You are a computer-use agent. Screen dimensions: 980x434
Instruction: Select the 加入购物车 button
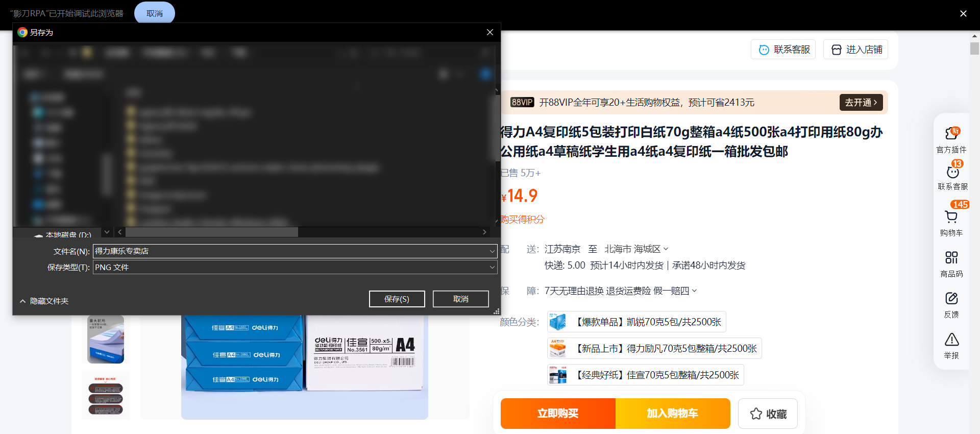(673, 414)
